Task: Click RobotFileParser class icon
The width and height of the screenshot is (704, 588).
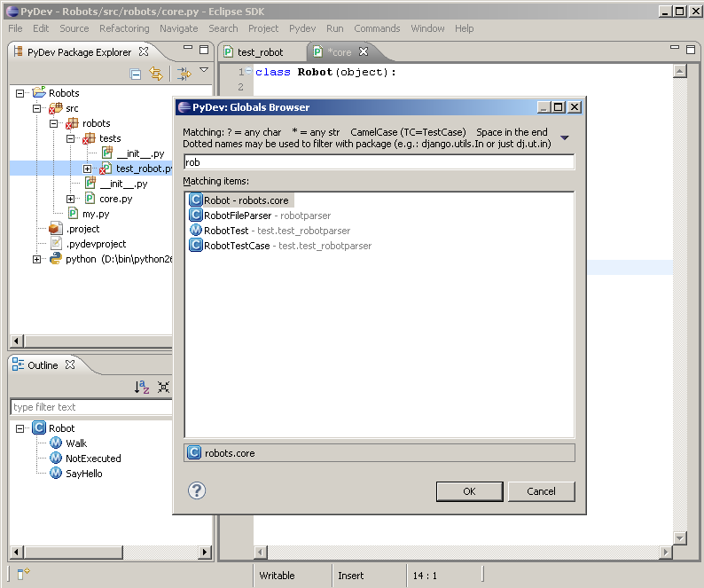Action: [196, 215]
